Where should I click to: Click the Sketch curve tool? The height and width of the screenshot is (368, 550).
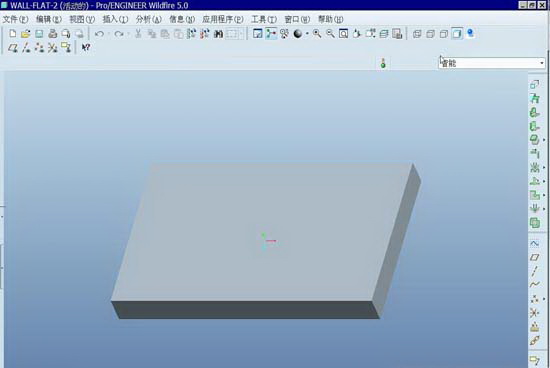[x=535, y=243]
